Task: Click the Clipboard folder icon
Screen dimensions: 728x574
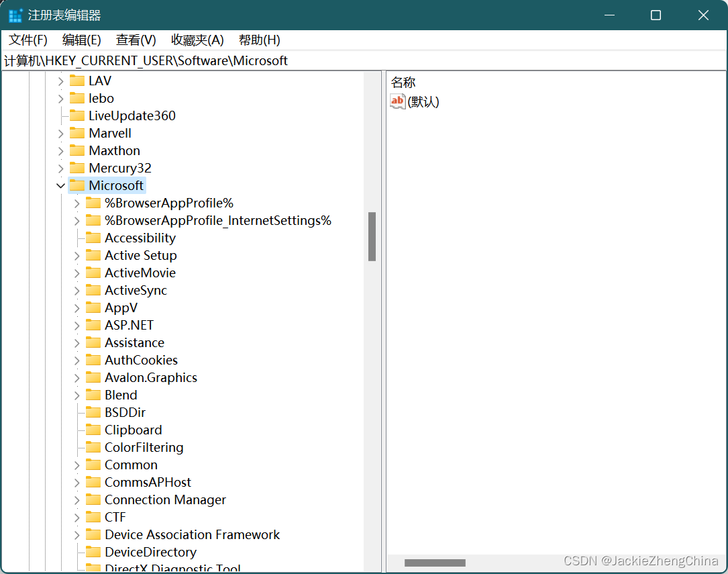Action: (93, 430)
